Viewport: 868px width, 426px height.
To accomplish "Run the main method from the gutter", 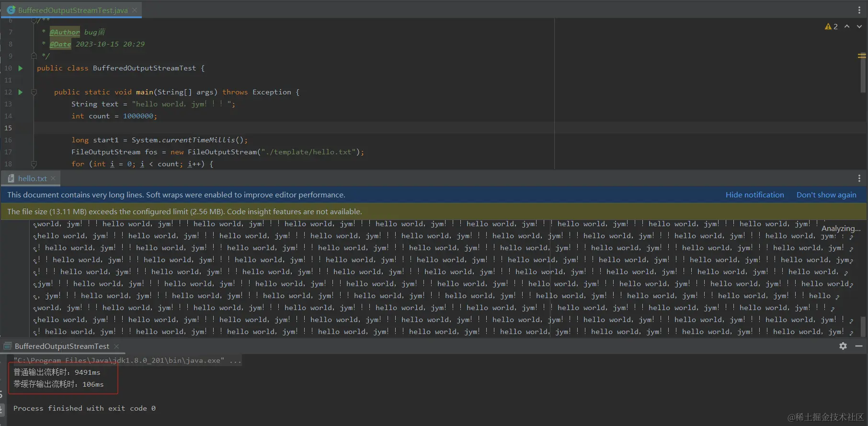I will [21, 92].
